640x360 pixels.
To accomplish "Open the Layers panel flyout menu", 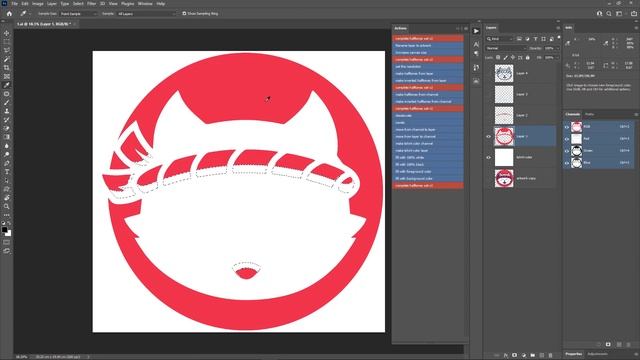I will click(x=558, y=28).
